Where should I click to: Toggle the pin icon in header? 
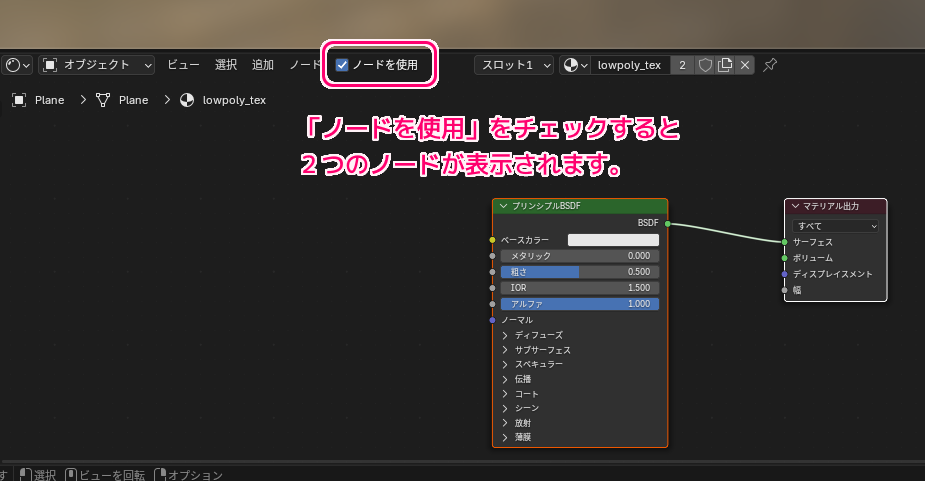[x=770, y=65]
